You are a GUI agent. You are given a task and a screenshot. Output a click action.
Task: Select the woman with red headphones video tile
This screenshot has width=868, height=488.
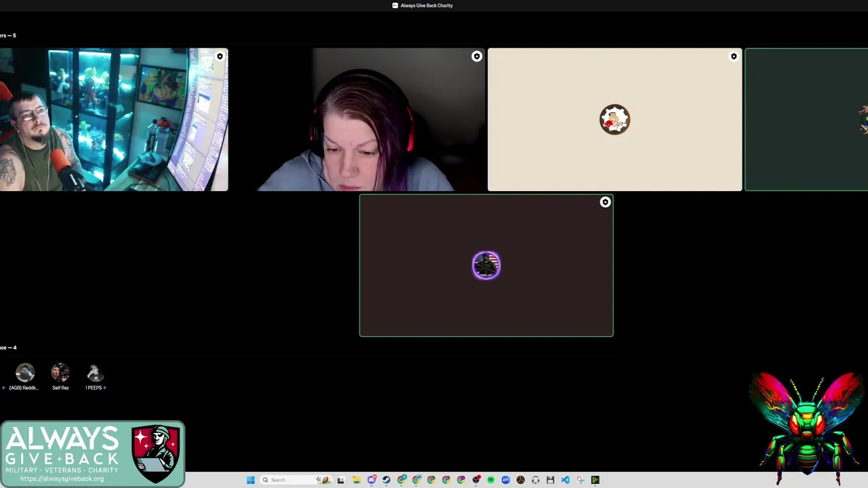pyautogui.click(x=357, y=119)
